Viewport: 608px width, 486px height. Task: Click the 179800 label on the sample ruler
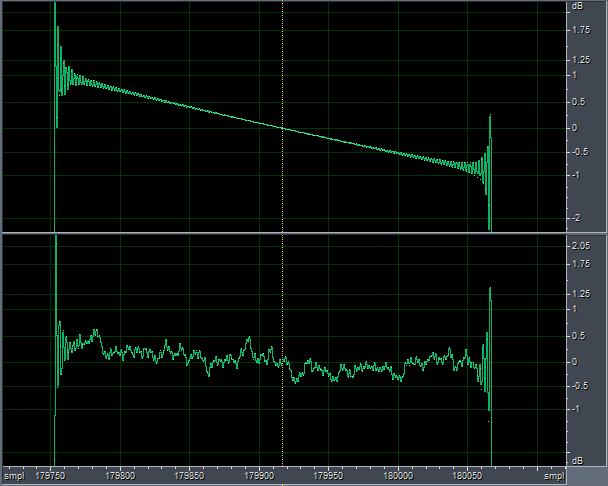pyautogui.click(x=120, y=476)
